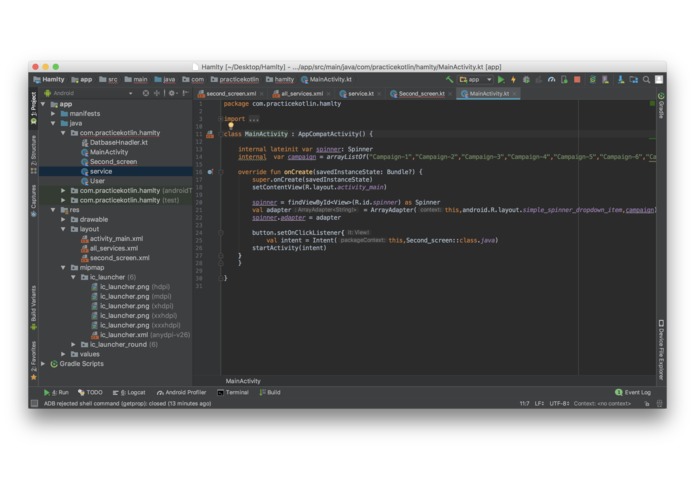Click the Debug app bug icon

(x=526, y=80)
